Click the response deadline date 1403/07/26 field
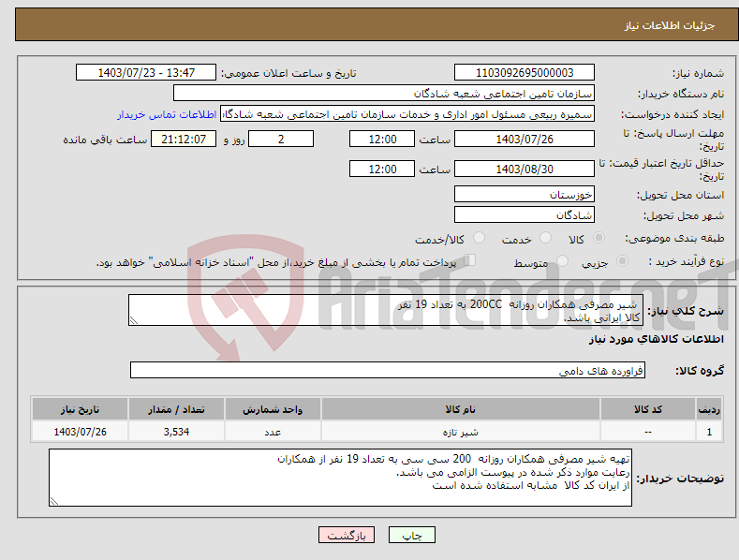This screenshot has width=739, height=560. click(x=525, y=139)
